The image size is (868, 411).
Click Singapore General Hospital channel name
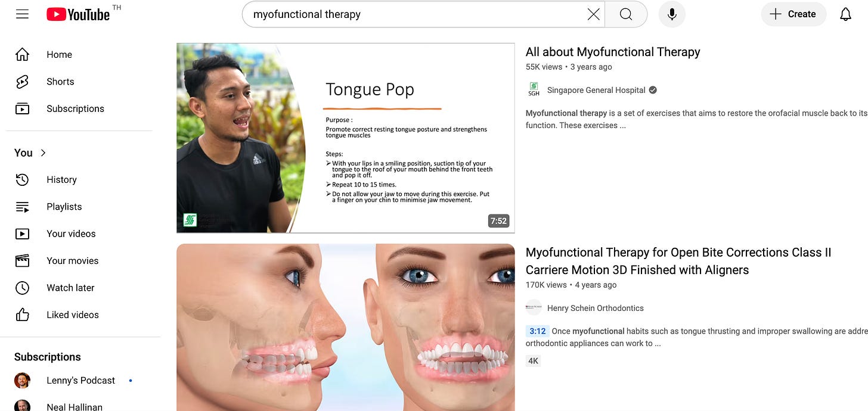596,90
